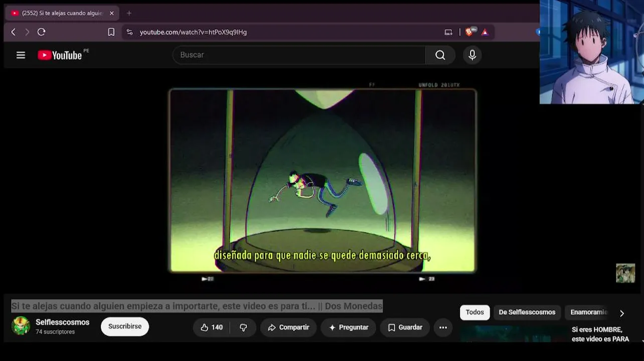The width and height of the screenshot is (644, 361).
Task: Start voice search with microphone
Action: point(472,55)
